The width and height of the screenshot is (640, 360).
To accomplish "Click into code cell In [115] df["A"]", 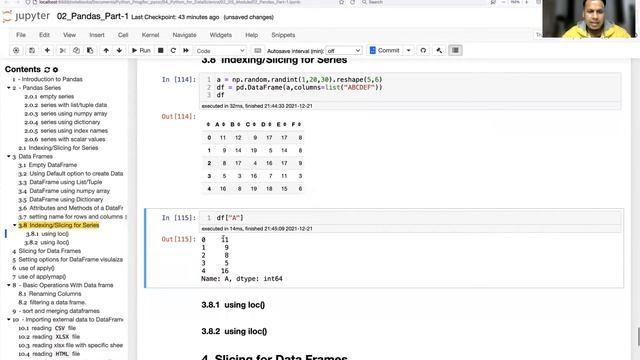I will click(411, 218).
